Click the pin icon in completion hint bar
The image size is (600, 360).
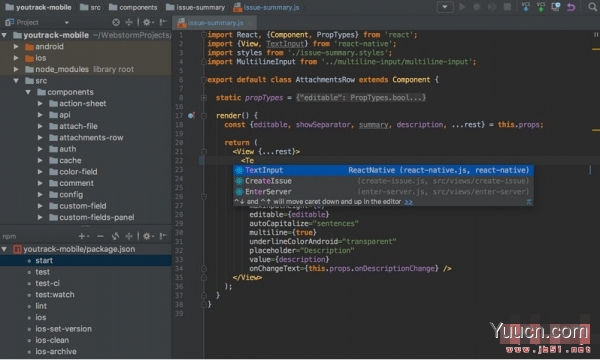[x=529, y=202]
